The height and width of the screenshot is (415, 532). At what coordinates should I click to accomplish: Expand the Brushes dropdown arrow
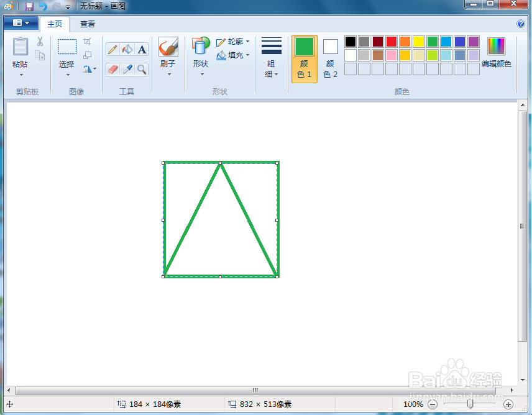tap(169, 75)
